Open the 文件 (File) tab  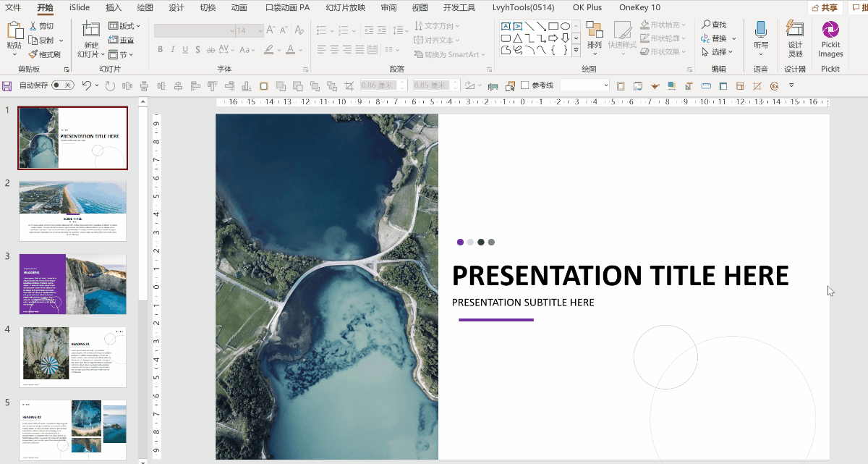tap(13, 7)
